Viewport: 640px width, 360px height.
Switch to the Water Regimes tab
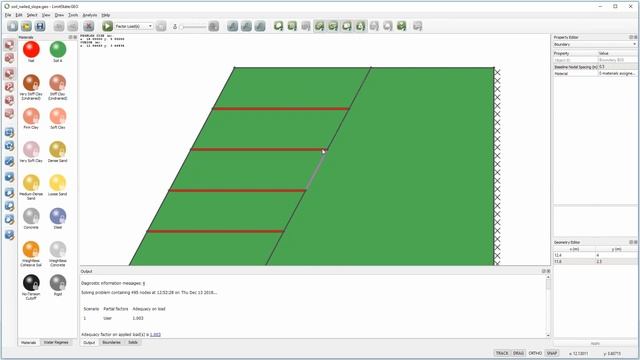click(56, 342)
